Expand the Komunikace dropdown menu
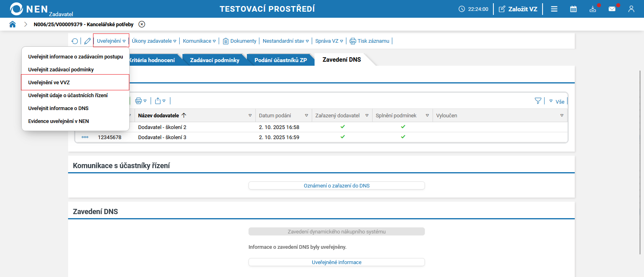This screenshot has width=644, height=277. [x=199, y=41]
